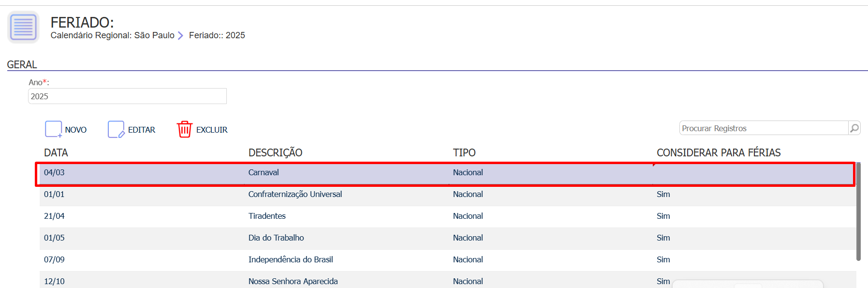The image size is (868, 288).
Task: Click the table's vertical scrollbar
Action: (x=858, y=212)
